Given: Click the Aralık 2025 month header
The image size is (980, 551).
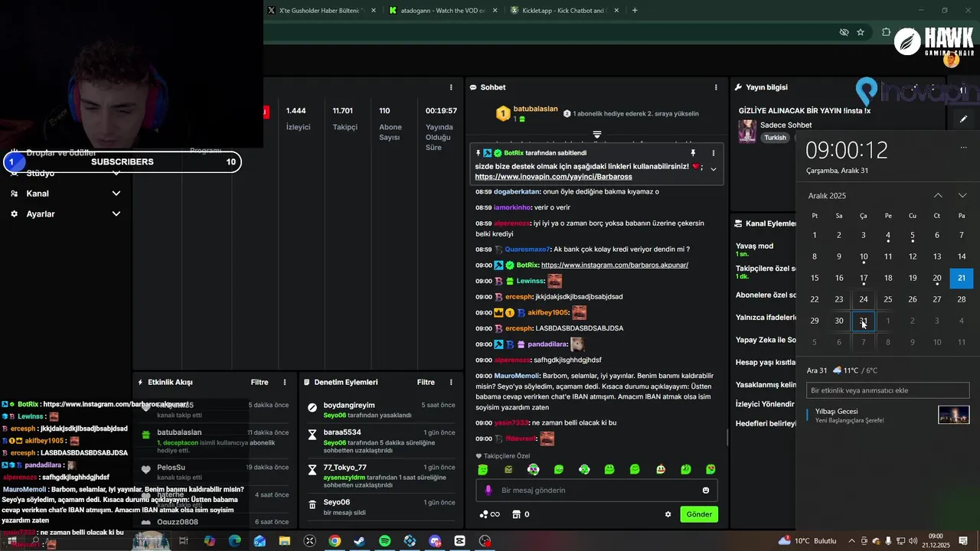Looking at the screenshot, I should point(827,196).
